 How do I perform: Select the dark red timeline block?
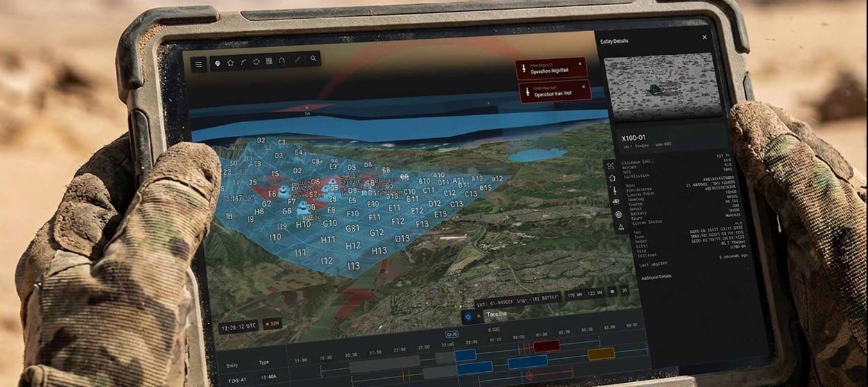coord(547,346)
